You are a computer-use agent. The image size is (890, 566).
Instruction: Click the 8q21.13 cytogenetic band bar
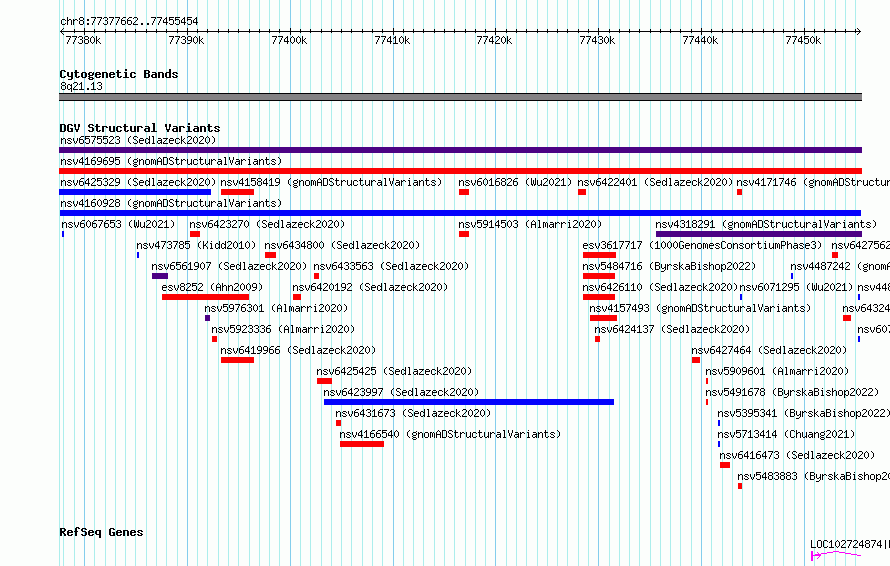point(460,97)
